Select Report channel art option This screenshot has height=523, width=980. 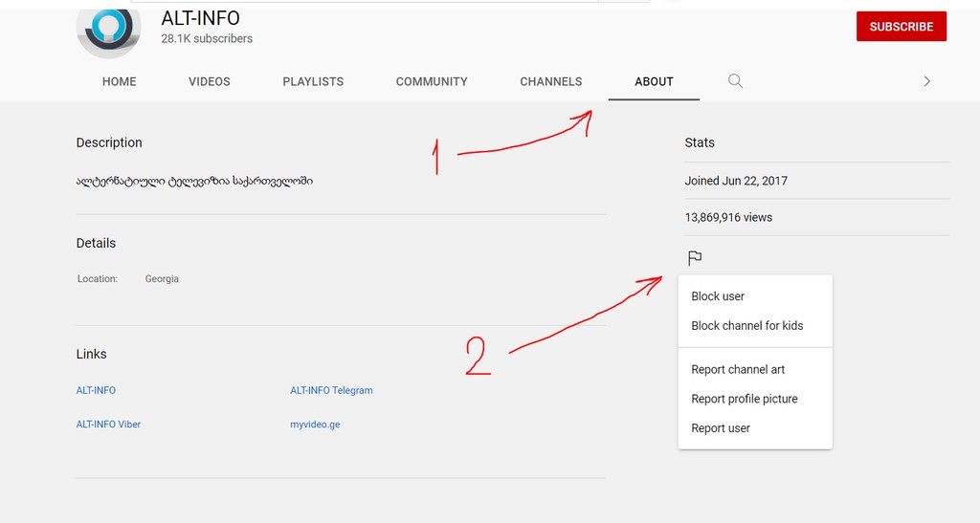[x=755, y=369]
